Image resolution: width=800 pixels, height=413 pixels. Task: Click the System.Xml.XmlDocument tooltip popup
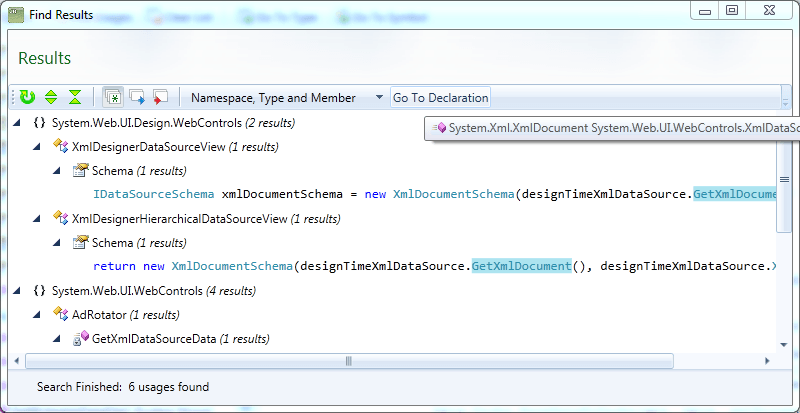coord(612,128)
